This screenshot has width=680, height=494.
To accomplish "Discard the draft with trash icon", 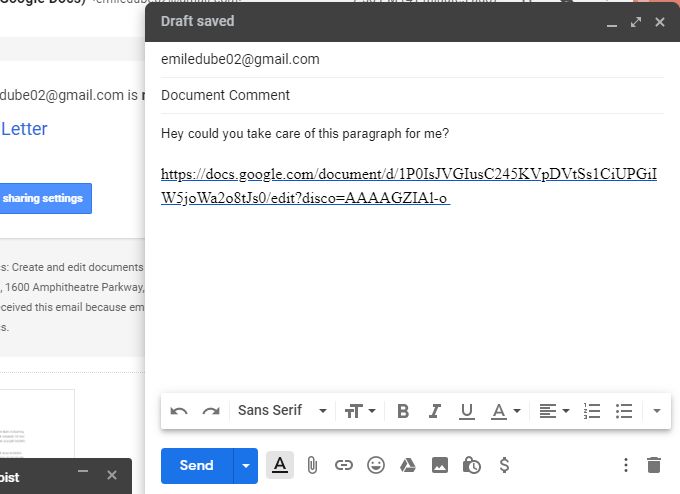I will [x=654, y=465].
